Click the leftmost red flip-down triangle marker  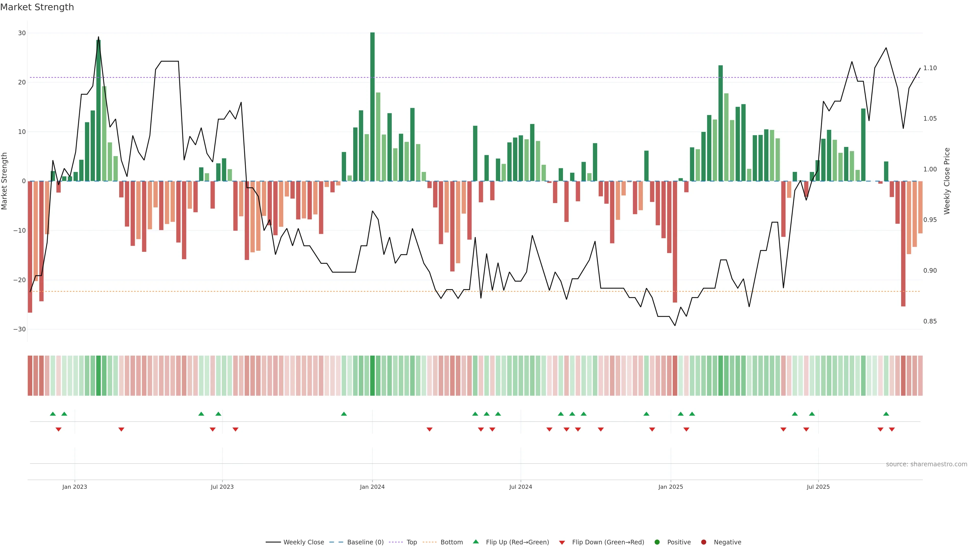pyautogui.click(x=59, y=429)
